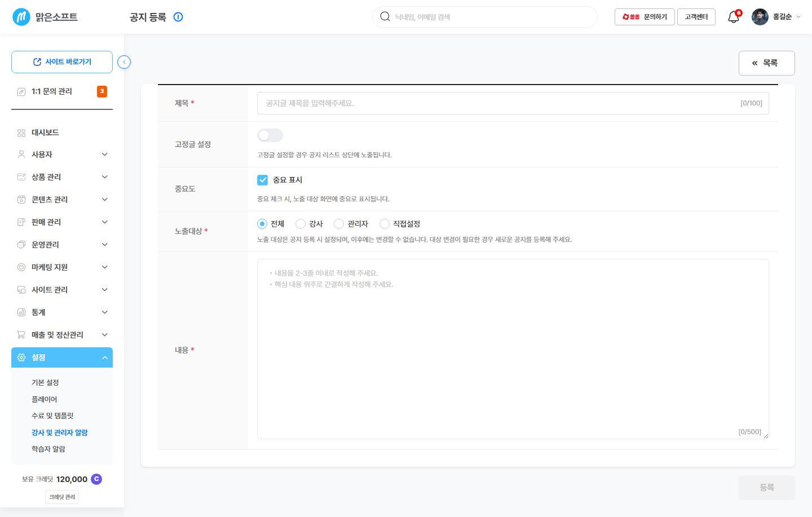The width and height of the screenshot is (812, 517).
Task: Focus the 닉네임, 이메일 검색 field
Action: 485,17
